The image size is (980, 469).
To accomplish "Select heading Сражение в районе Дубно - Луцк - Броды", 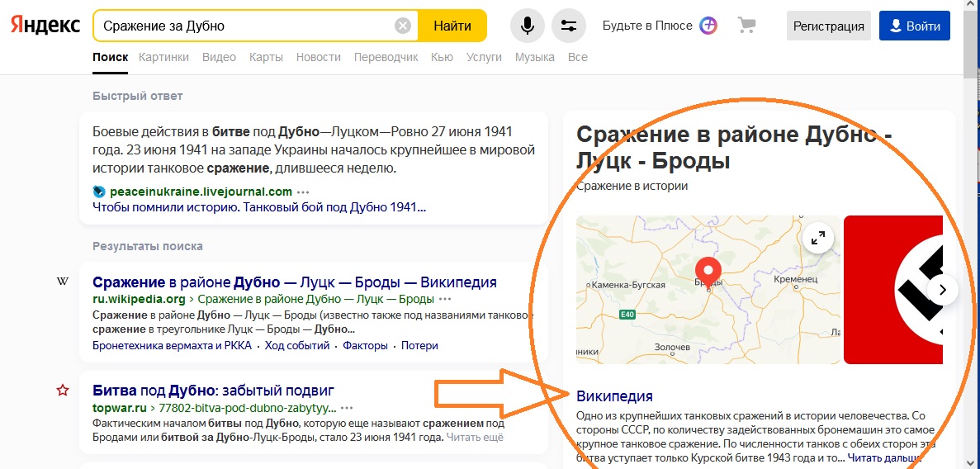I will (x=734, y=148).
